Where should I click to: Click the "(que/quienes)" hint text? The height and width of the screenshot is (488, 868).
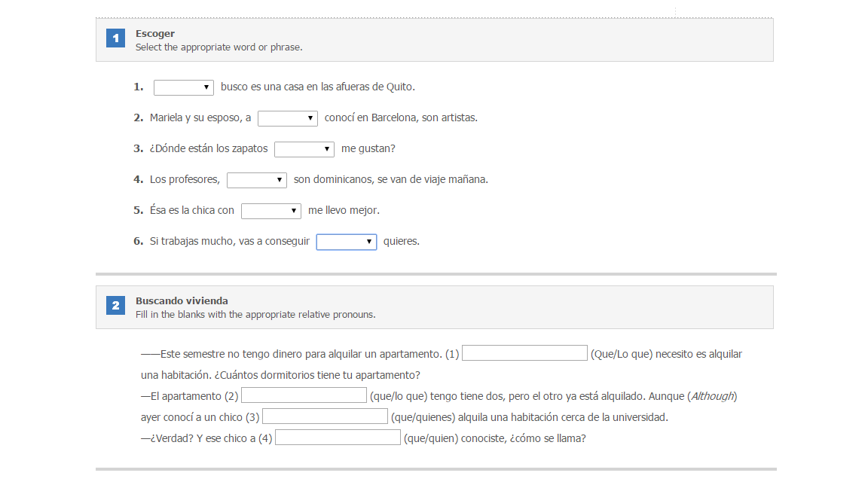click(x=423, y=417)
